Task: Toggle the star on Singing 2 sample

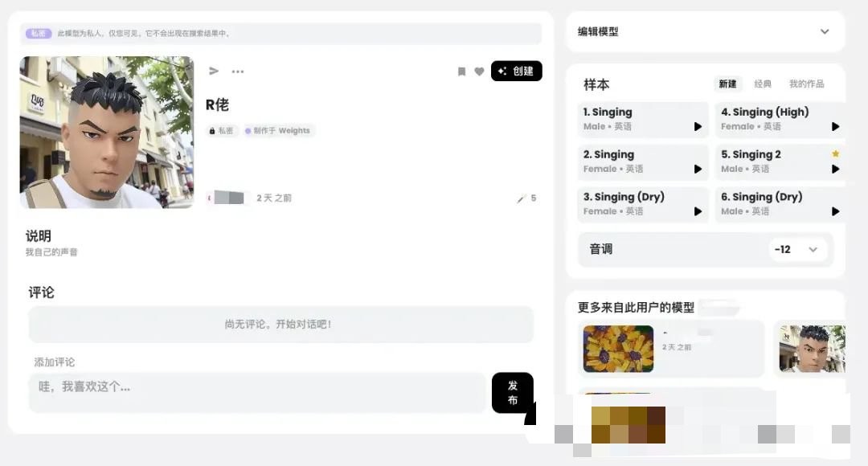Action: (x=835, y=153)
